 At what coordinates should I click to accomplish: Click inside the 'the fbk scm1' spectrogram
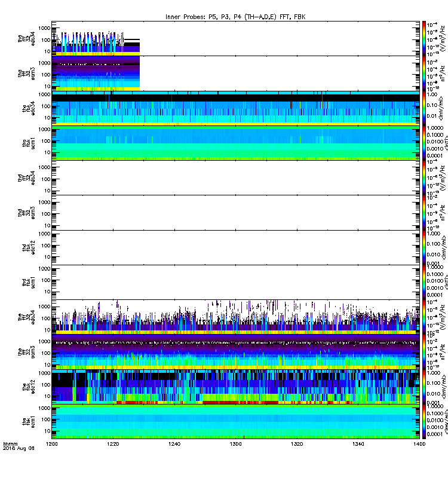pyautogui.click(x=235, y=421)
